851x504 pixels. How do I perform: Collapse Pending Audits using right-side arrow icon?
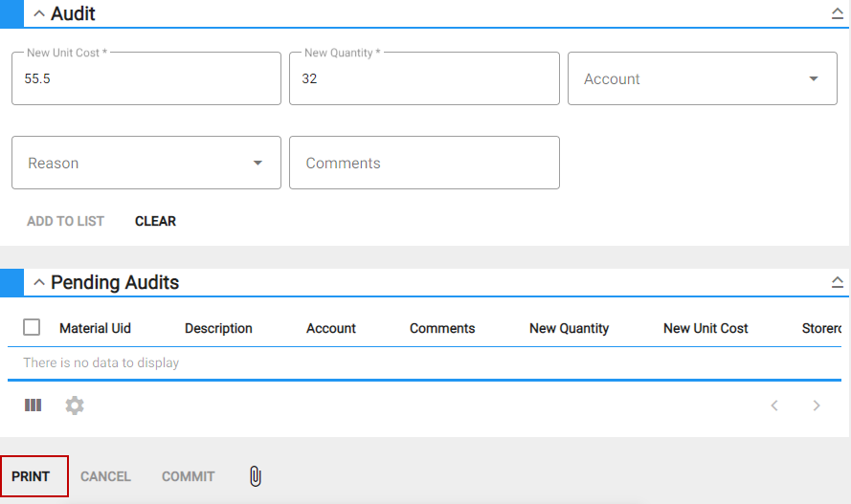tap(838, 282)
